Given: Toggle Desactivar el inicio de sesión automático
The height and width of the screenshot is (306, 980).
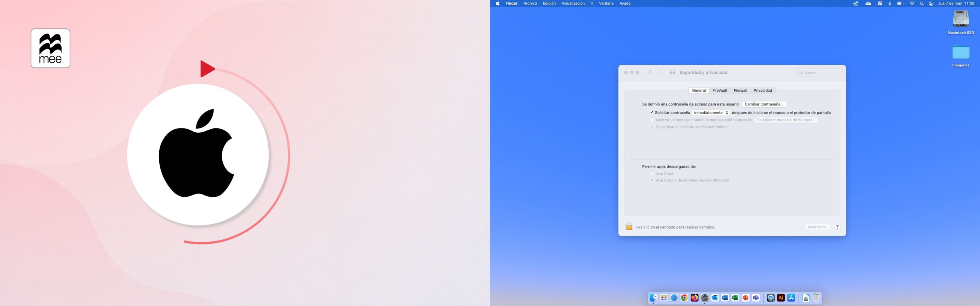Looking at the screenshot, I should [652, 127].
